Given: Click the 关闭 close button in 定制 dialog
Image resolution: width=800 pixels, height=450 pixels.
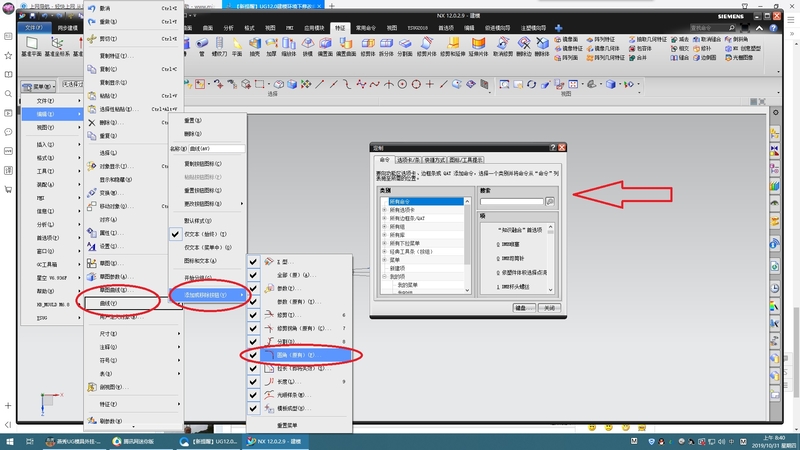Looking at the screenshot, I should point(549,308).
